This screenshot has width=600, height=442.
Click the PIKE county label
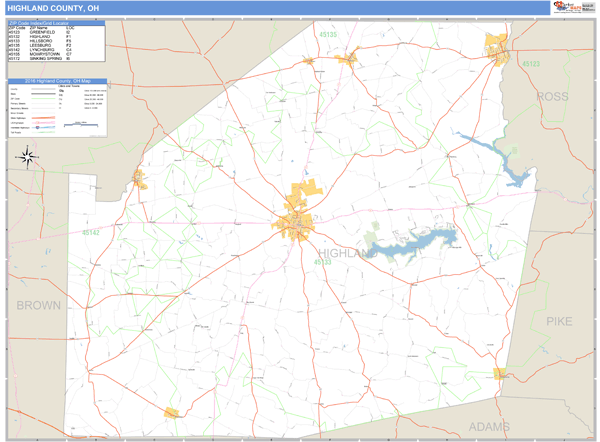tap(560, 320)
